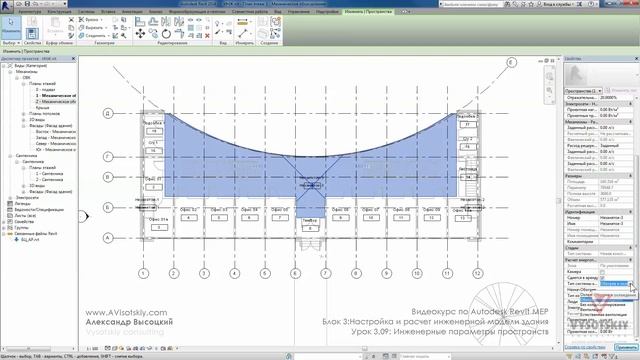Click the Save icon in quick access toolbar

pos(27,4)
